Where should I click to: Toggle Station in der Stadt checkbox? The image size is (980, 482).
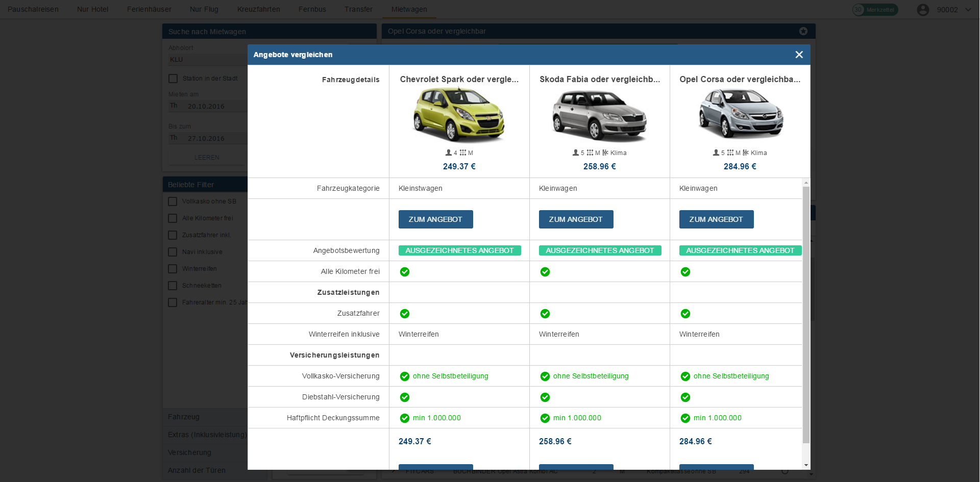point(174,79)
